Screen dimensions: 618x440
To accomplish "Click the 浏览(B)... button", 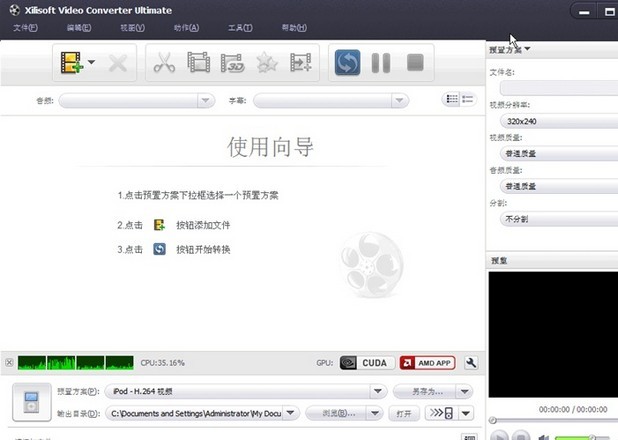I will (x=336, y=413).
